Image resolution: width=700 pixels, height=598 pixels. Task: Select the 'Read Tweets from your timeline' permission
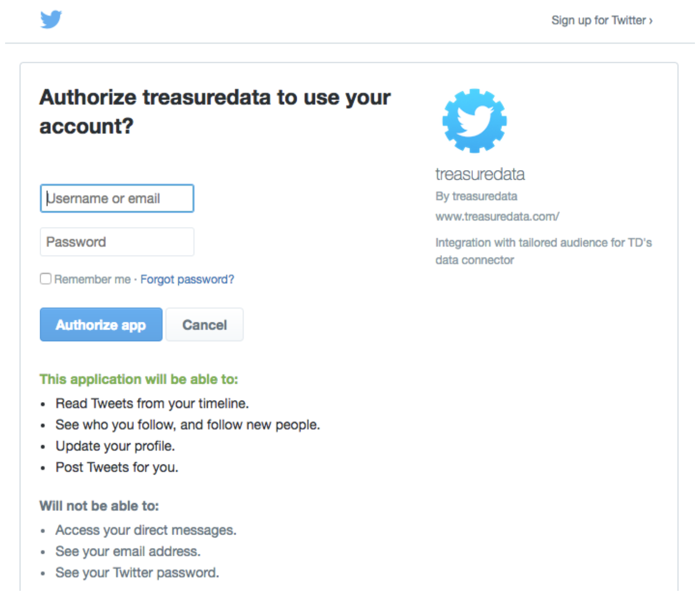(152, 404)
